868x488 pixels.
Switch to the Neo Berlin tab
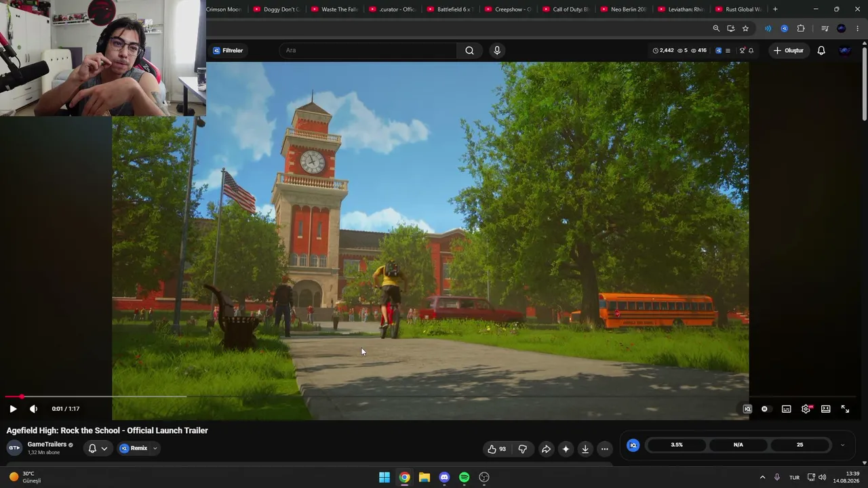click(x=625, y=9)
